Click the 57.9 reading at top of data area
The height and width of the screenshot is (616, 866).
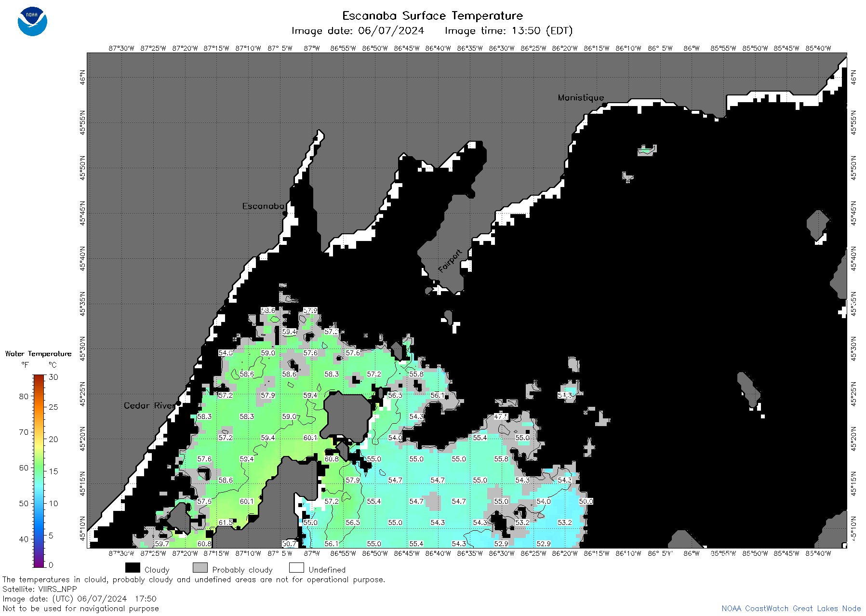pyautogui.click(x=310, y=310)
